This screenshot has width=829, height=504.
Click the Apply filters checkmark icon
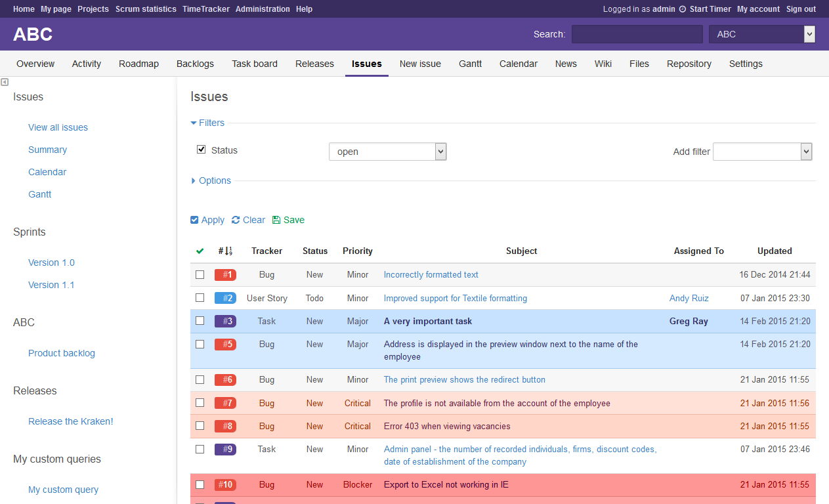194,220
